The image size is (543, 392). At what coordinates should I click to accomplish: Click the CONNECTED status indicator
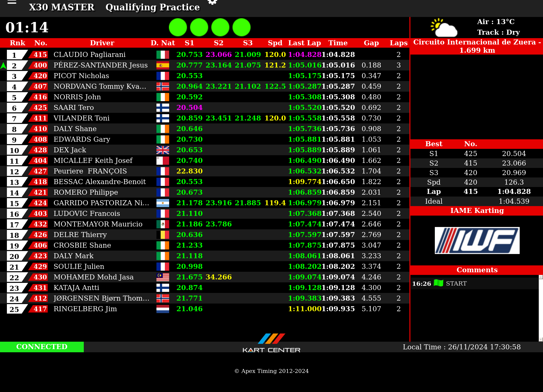pos(42,347)
